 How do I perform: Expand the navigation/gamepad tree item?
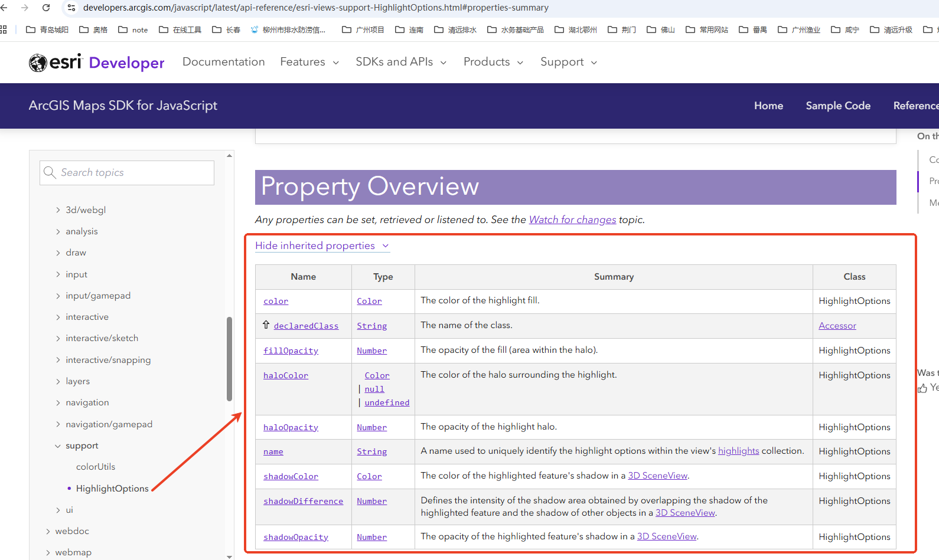[58, 424]
